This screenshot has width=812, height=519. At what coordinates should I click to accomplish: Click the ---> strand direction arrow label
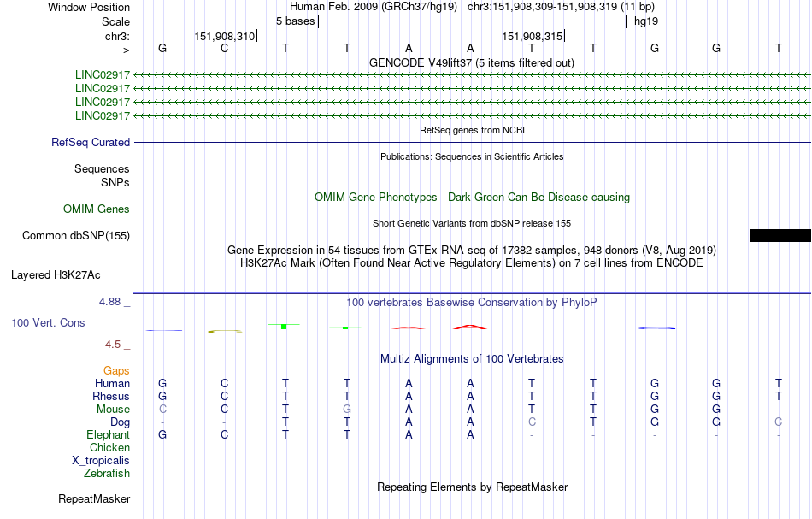coord(121,50)
